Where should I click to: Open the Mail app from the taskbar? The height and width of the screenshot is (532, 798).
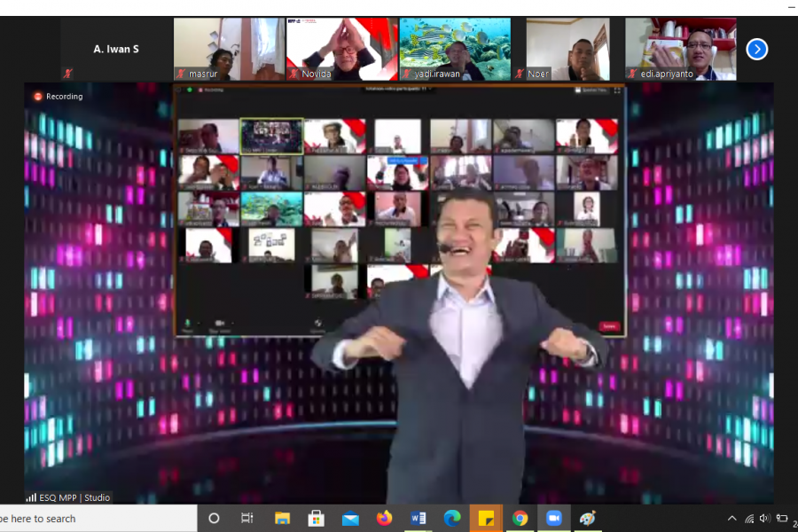click(350, 519)
